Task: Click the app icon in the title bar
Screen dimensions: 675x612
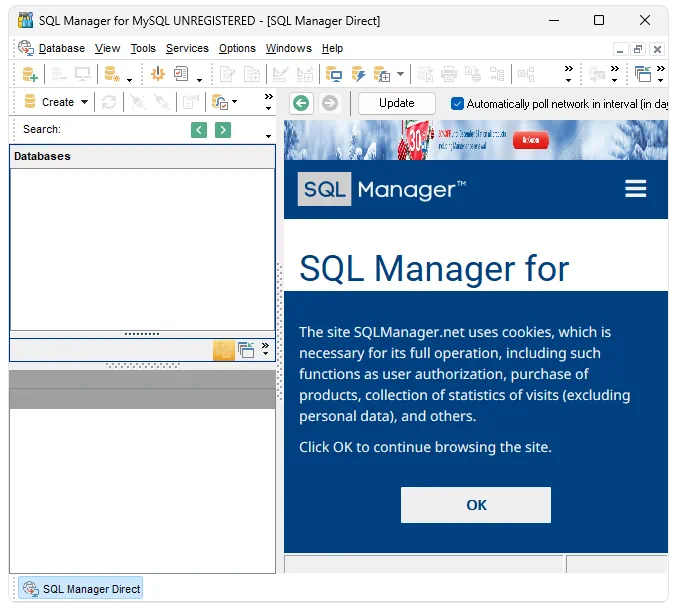Action: (x=25, y=20)
